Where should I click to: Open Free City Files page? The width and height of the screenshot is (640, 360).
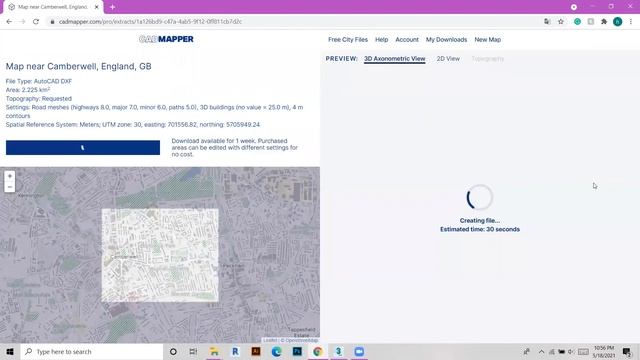[348, 40]
